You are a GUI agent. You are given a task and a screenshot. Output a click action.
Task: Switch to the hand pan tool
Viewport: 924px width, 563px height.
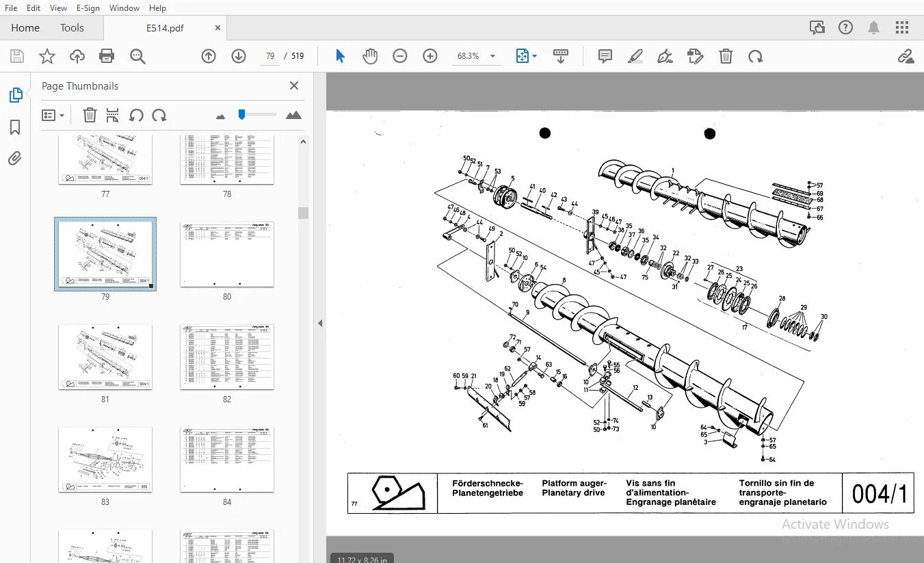tap(370, 56)
